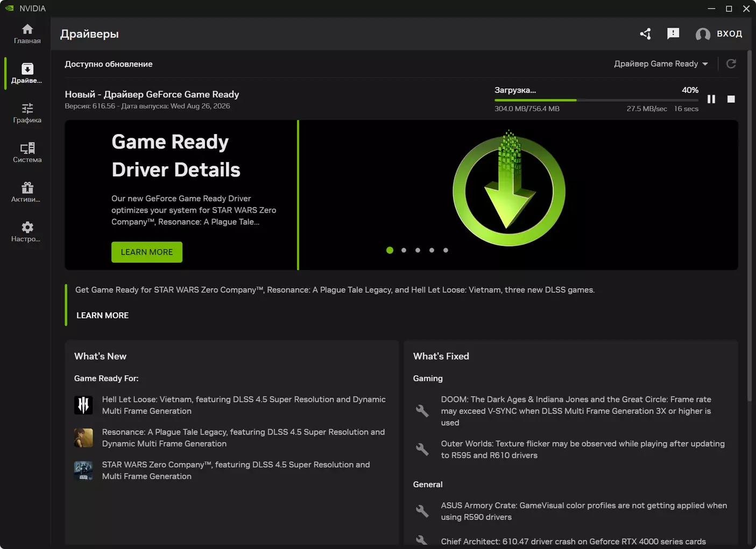
Task: Click the green download arrow banner graphic
Action: coord(509,188)
